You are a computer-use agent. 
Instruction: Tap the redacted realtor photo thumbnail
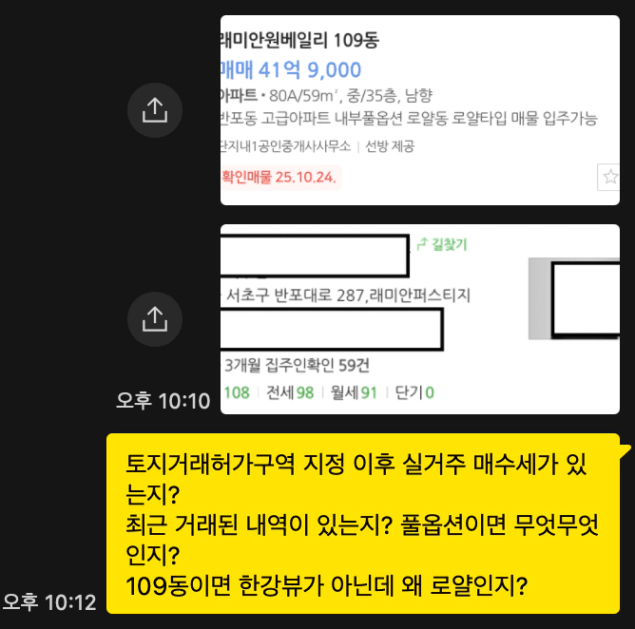point(574,299)
